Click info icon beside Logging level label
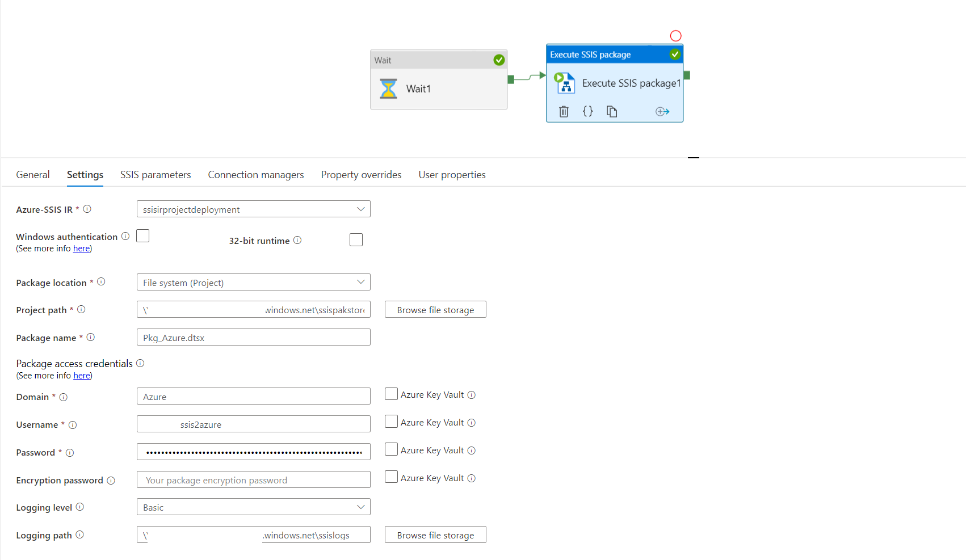Screen dimensions: 966x560 coord(80,507)
